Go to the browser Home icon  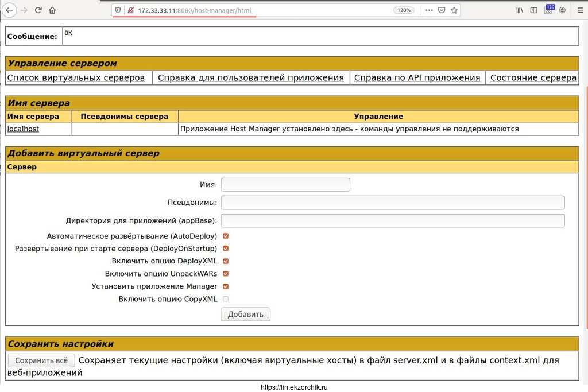click(52, 10)
